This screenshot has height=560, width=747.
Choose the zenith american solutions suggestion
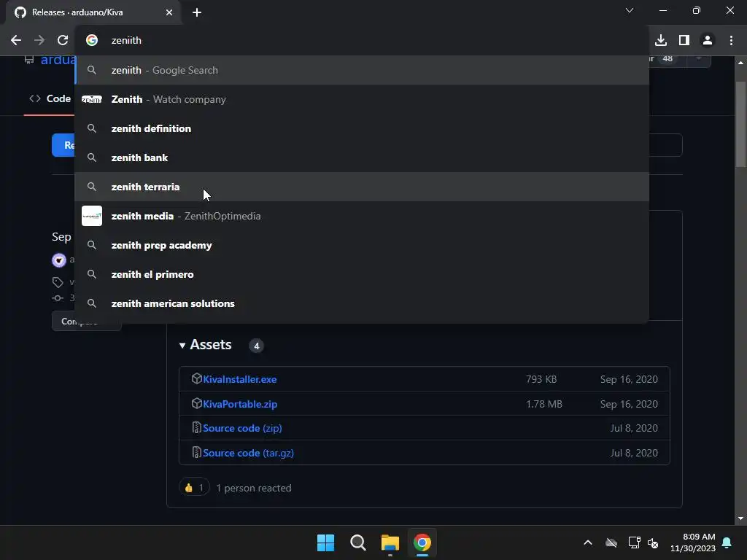pos(362,303)
